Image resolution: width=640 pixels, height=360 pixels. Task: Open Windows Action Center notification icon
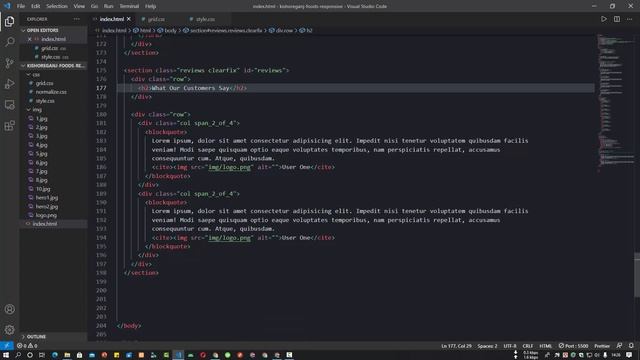[629, 355]
